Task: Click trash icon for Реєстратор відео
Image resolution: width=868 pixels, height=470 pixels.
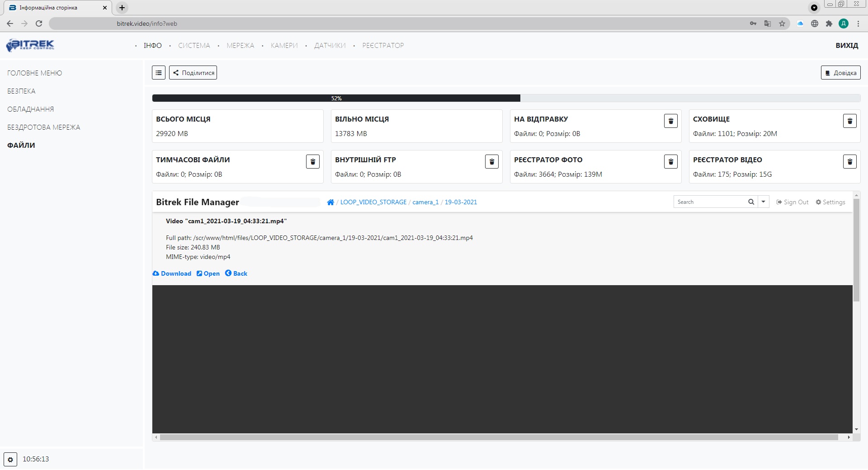Action: point(849,162)
